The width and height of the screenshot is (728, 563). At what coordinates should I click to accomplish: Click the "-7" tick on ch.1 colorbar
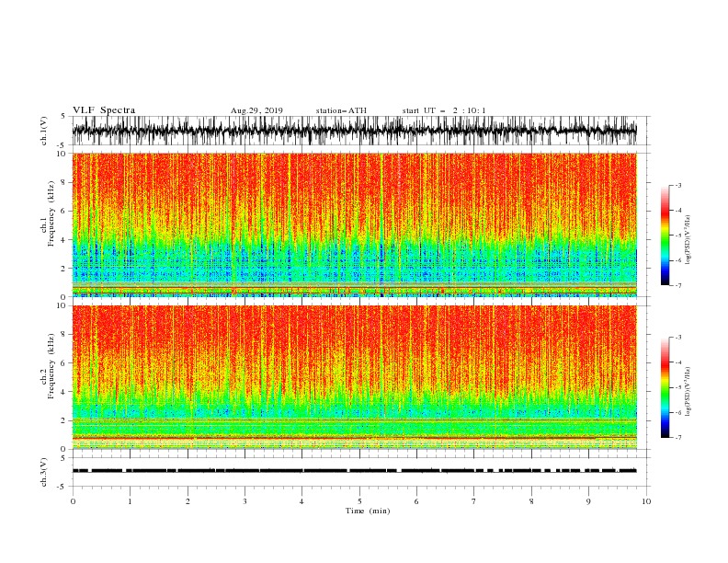[677, 286]
